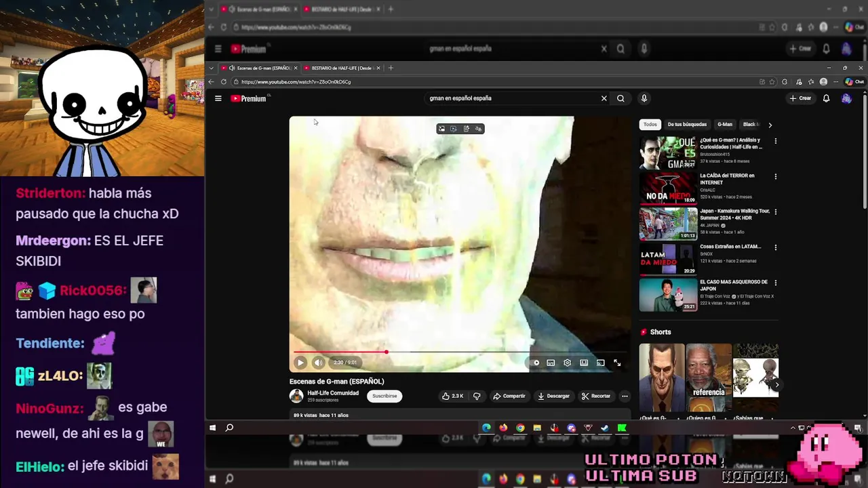868x488 pixels.
Task: Cast video to TV
Action: [x=600, y=363]
